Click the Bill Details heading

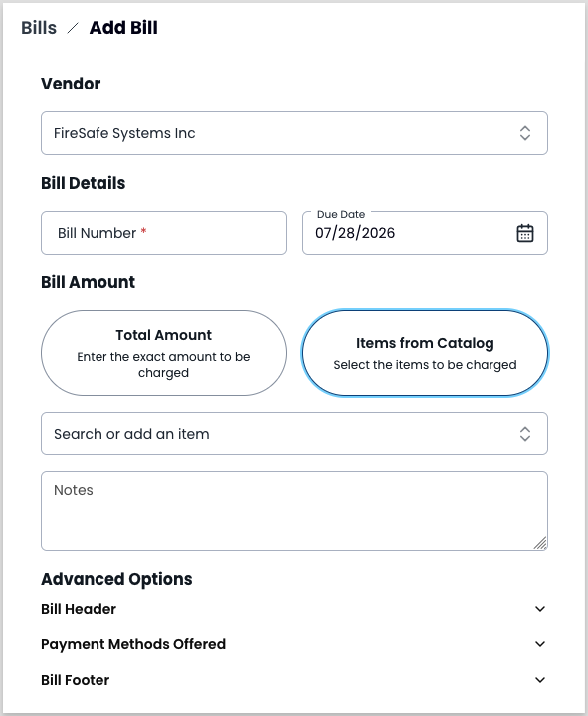(84, 183)
